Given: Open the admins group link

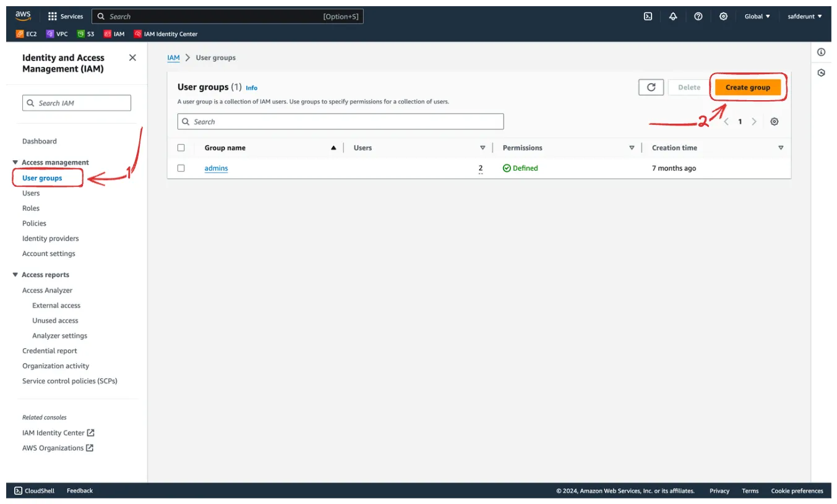Looking at the screenshot, I should (x=216, y=168).
